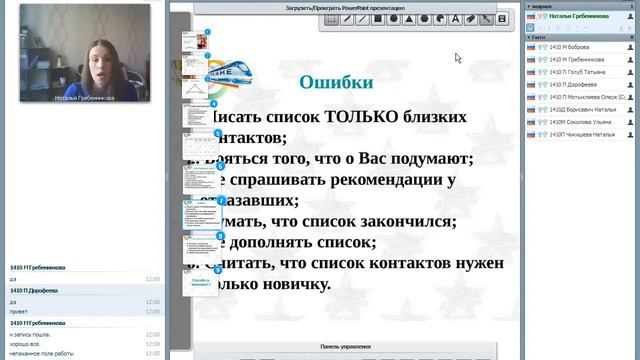Click the slide title 'Ошибки'

[x=336, y=82]
